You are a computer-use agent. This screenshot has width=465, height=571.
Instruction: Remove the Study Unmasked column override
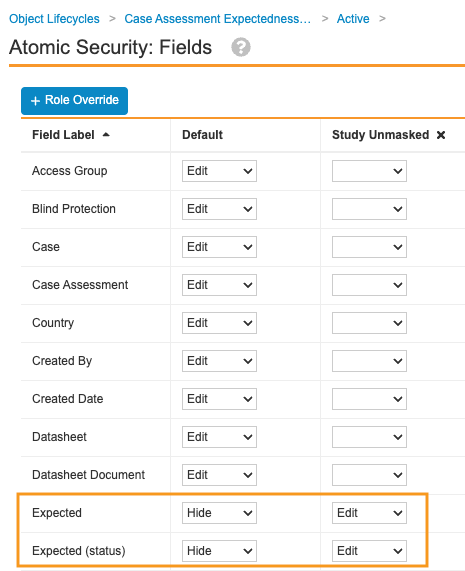(441, 135)
